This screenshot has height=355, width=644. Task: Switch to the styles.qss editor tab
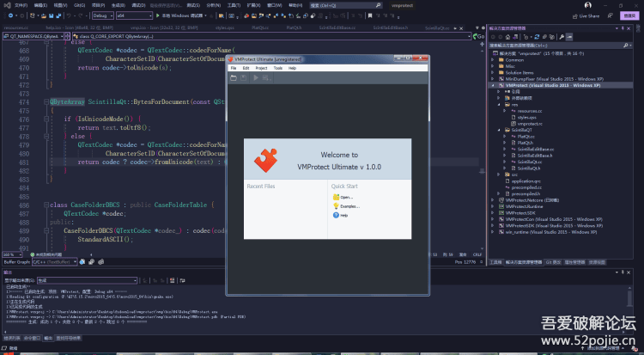225,28
